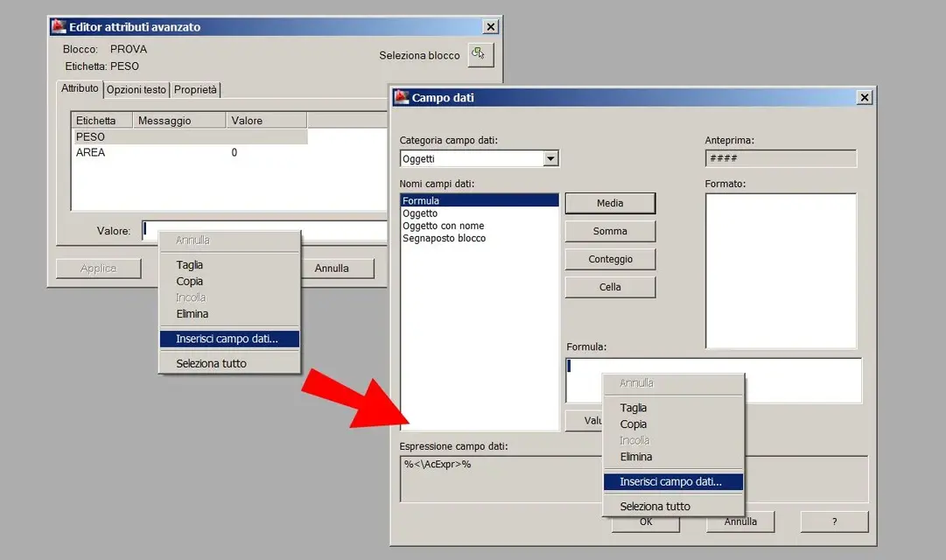Close the Editor attributi avanzato window
The image size is (946, 560).
(490, 26)
